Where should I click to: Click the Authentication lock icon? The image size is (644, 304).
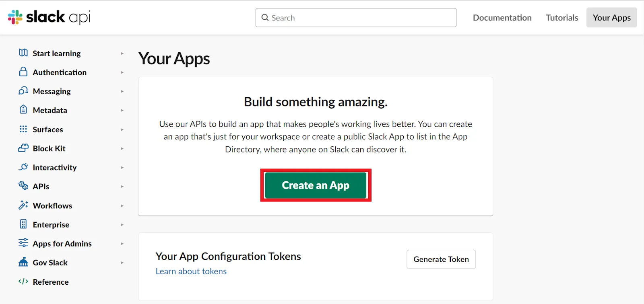coord(23,72)
